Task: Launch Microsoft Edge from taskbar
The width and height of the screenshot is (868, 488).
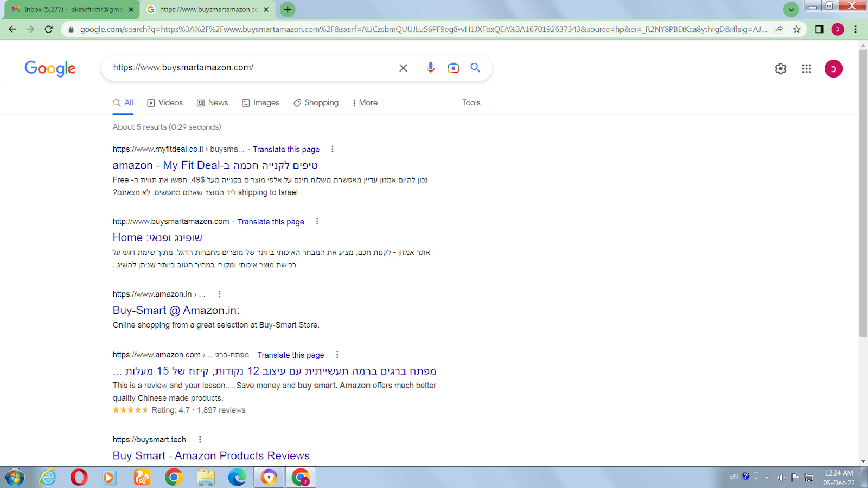Action: (x=237, y=478)
